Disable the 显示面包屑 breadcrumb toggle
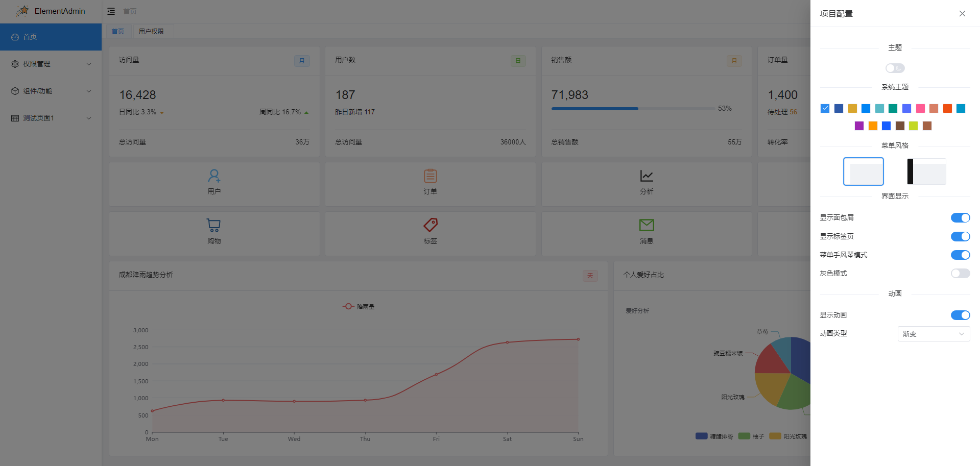 point(960,217)
